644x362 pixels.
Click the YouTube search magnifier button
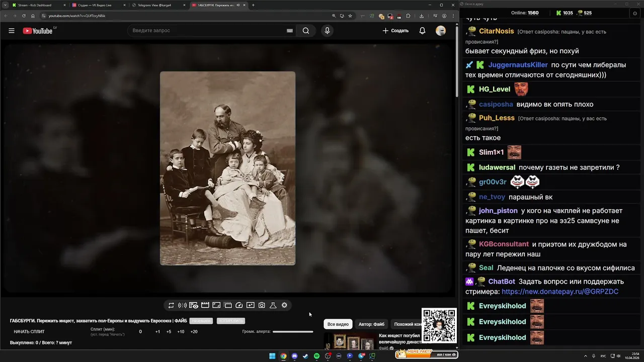pos(306,31)
